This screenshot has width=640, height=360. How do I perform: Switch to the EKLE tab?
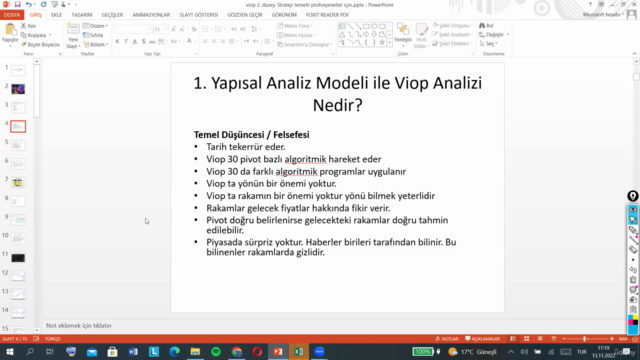[56, 15]
